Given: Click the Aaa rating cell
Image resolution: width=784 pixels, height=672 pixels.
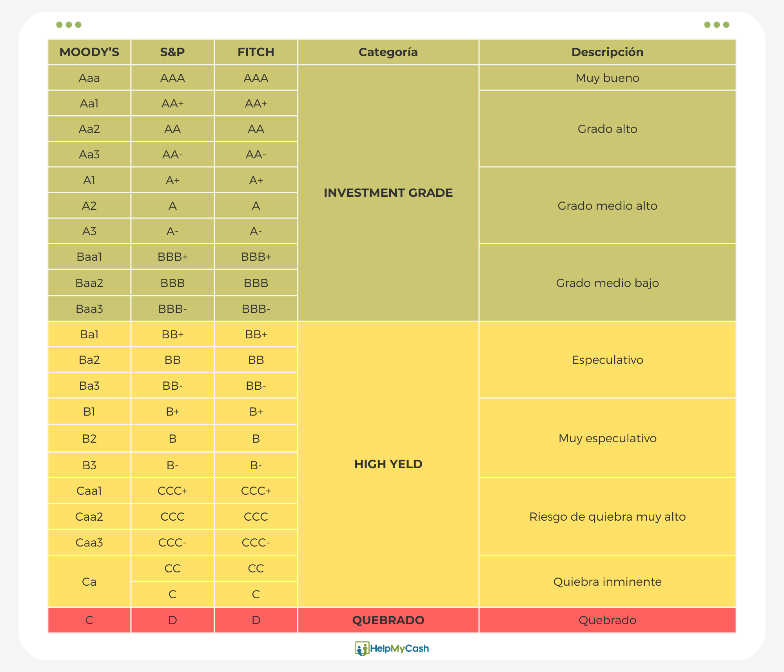Looking at the screenshot, I should [x=89, y=78].
